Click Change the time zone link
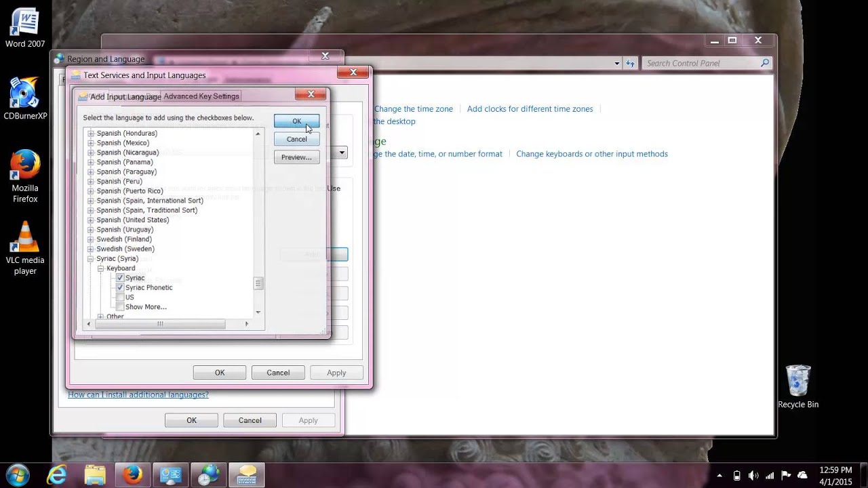 coord(414,108)
